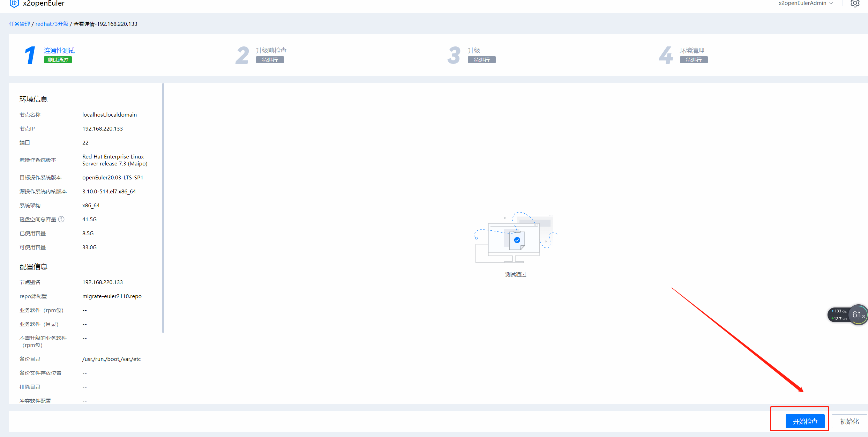Screen dimensions: 868x437
Task: Open the redhat73升级 breadcrumb link
Action: tap(52, 24)
